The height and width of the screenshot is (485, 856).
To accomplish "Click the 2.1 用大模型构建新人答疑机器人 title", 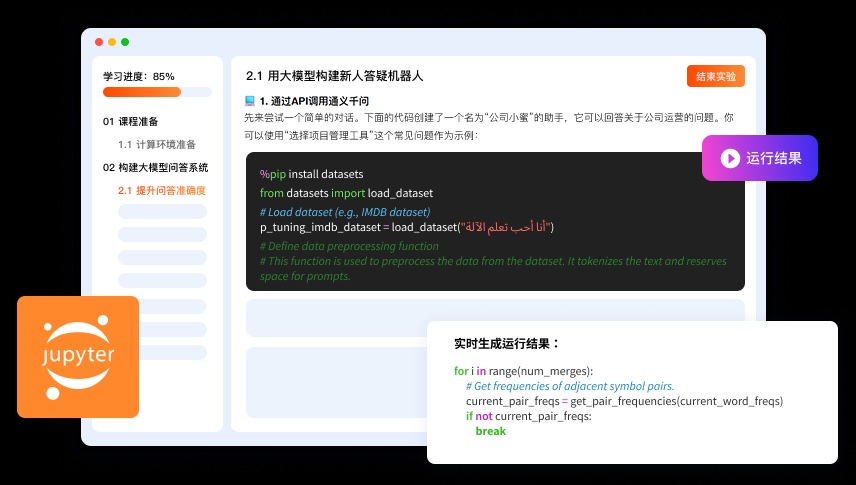I will (x=335, y=75).
